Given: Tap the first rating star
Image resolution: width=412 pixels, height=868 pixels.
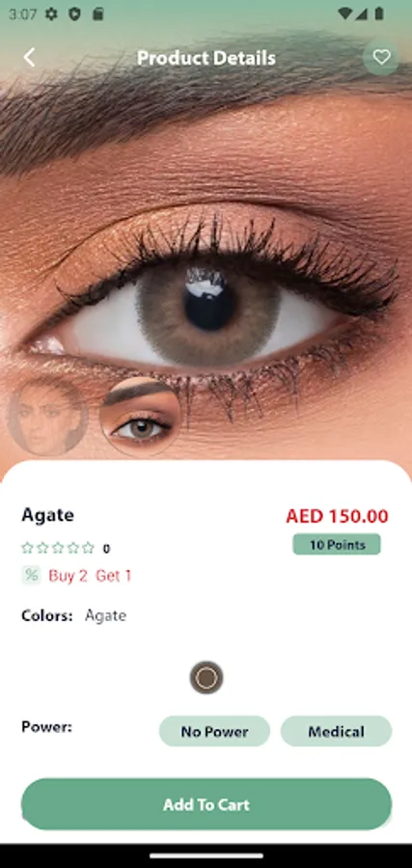Looking at the screenshot, I should (x=27, y=548).
